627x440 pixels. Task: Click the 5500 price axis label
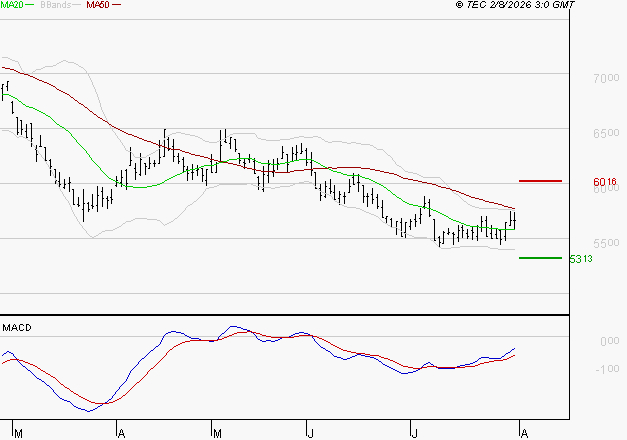point(606,243)
